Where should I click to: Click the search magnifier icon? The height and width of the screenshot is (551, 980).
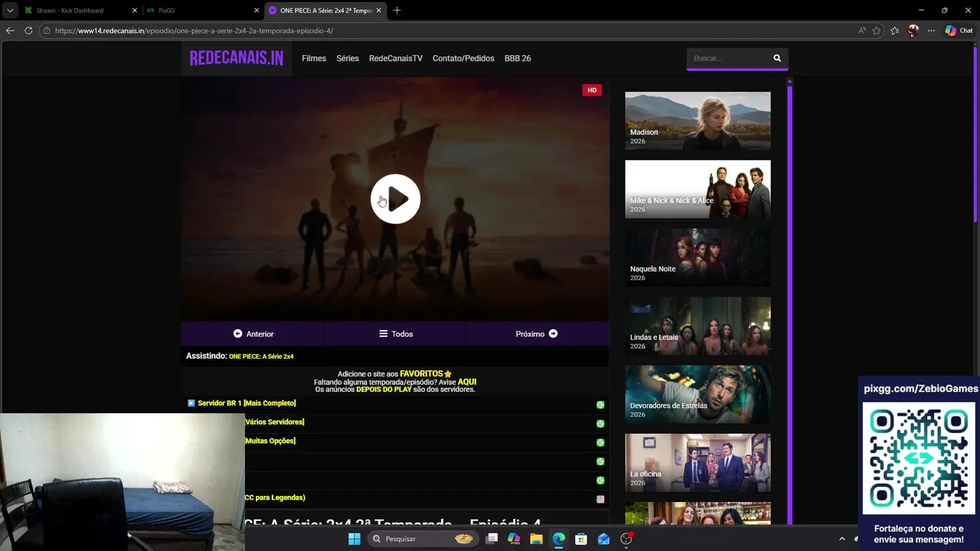777,58
